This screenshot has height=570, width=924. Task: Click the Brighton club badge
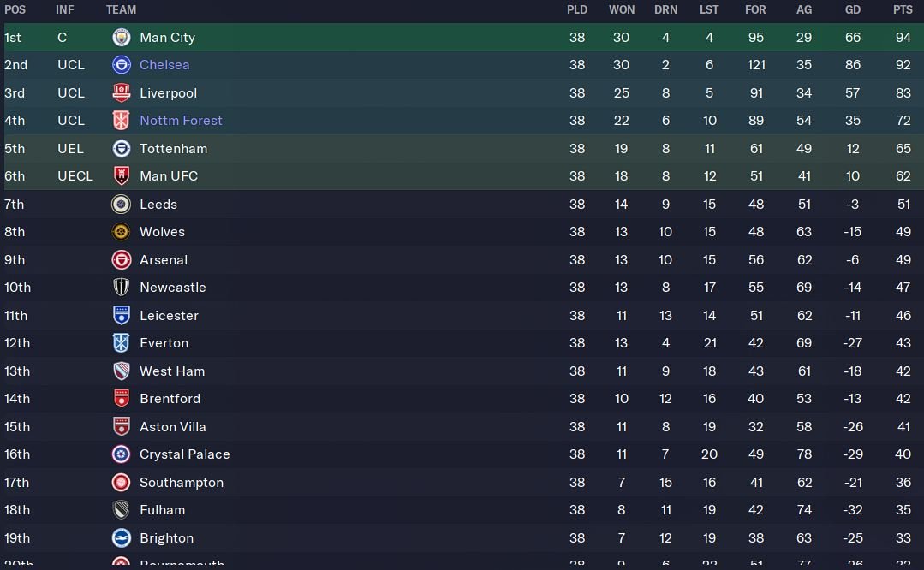[x=121, y=538]
